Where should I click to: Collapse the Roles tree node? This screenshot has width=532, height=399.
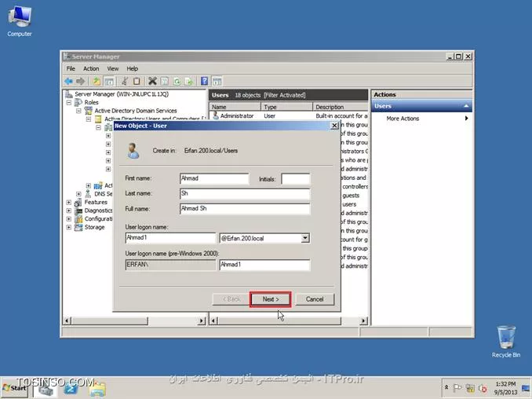[x=69, y=102]
